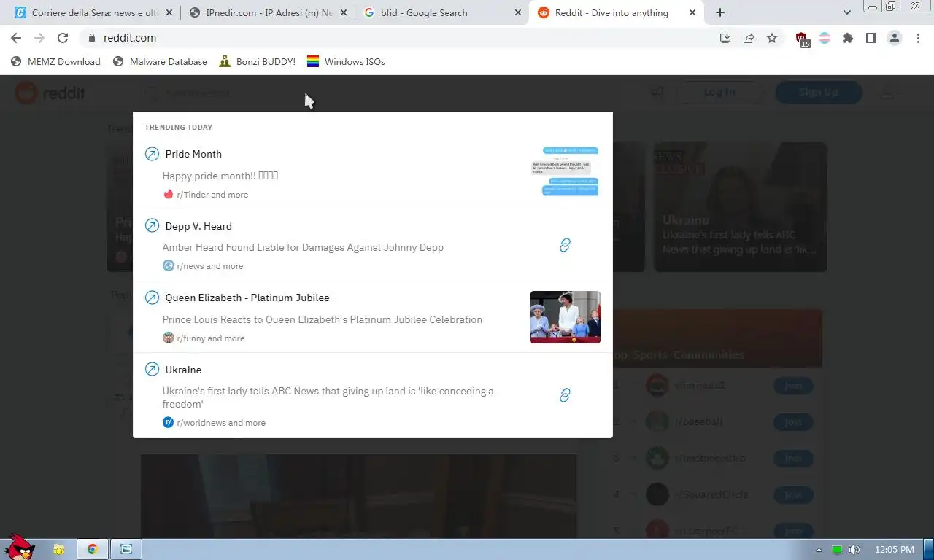The image size is (934, 560).
Task: Select Queen Elizabeth - Platinum Jubilee trending item
Action: point(373,317)
